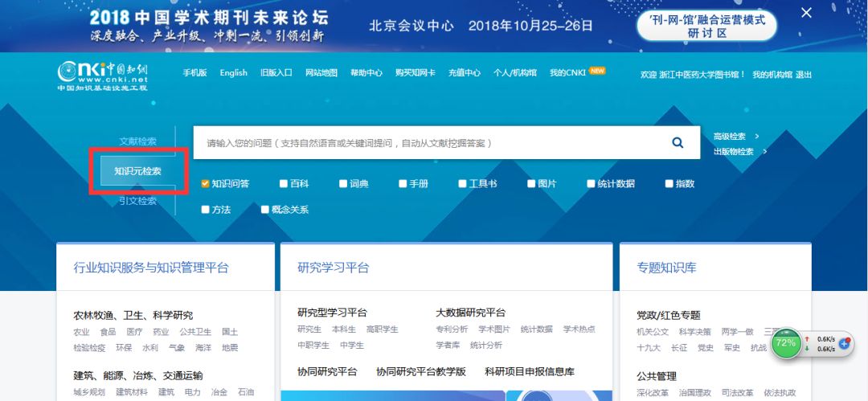Tick the 统计数据 checkbox
The height and width of the screenshot is (401, 868).
tap(591, 184)
